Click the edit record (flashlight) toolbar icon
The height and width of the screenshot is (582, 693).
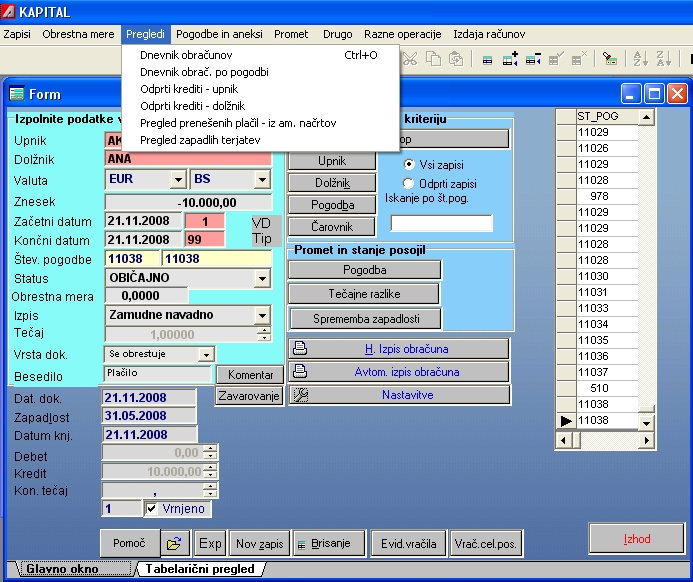click(610, 59)
